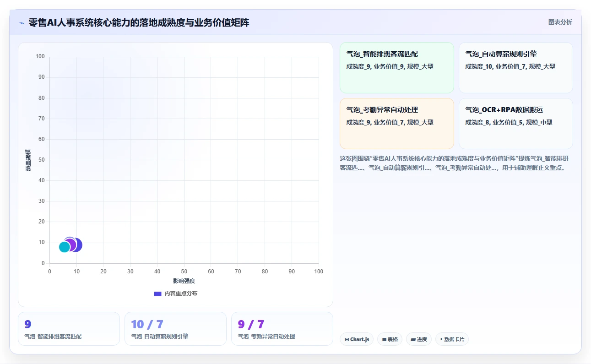The height and width of the screenshot is (364, 591).
Task: Click the Chart.js tag button
Action: coord(357,339)
